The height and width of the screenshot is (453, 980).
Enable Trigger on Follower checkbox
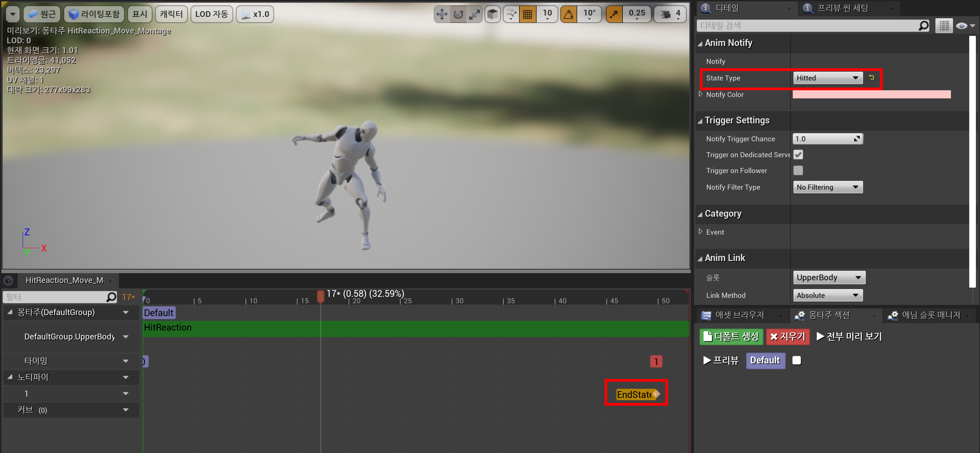798,170
